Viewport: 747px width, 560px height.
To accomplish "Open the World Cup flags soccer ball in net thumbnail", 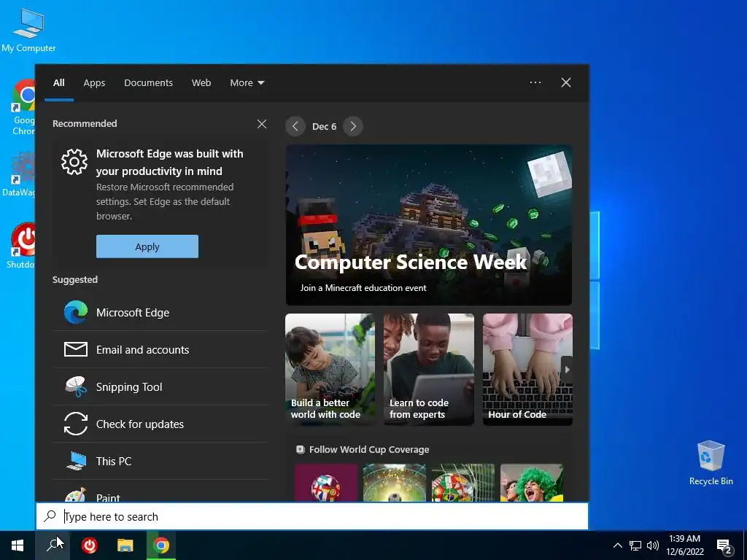I will pyautogui.click(x=463, y=483).
